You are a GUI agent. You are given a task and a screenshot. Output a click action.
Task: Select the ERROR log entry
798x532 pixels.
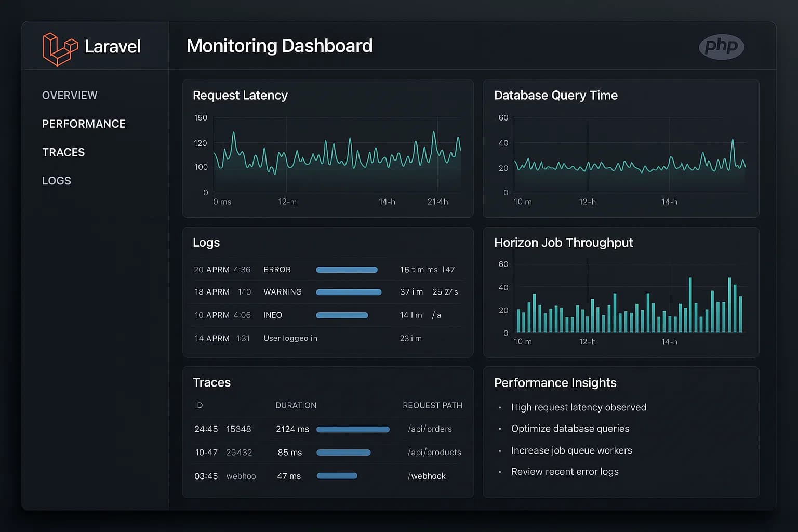point(277,270)
